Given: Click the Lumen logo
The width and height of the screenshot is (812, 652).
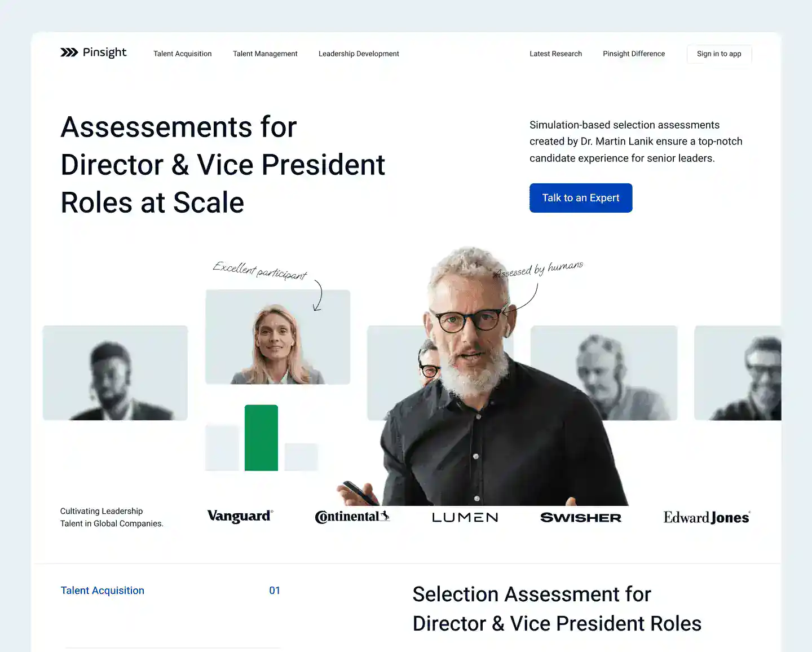Looking at the screenshot, I should 465,517.
